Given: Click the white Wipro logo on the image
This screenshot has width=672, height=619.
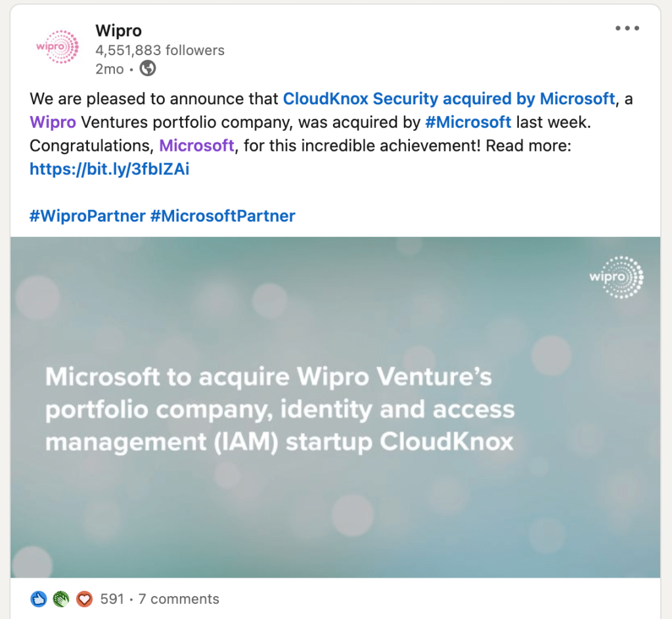Looking at the screenshot, I should (x=616, y=276).
